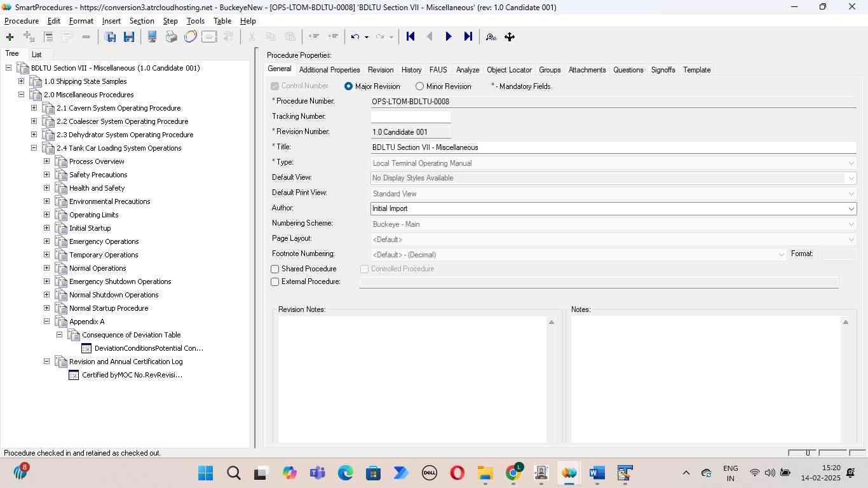Viewport: 868px width, 488px height.
Task: Open the Section menu
Action: 142,21
